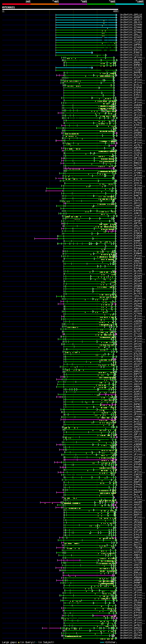Open hit UniRef100_Q9SL23
The image size is (146, 644).
(x=131, y=35)
